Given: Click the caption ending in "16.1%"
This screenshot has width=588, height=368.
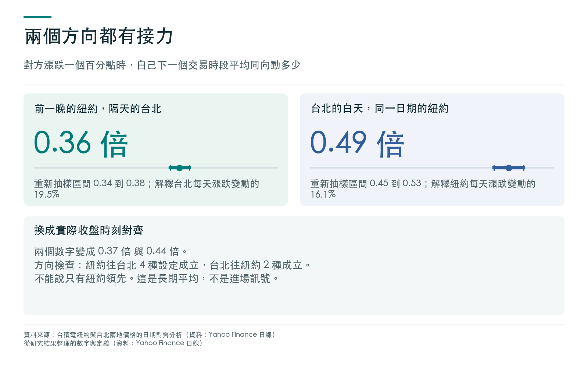Looking at the screenshot, I should click(x=423, y=189).
